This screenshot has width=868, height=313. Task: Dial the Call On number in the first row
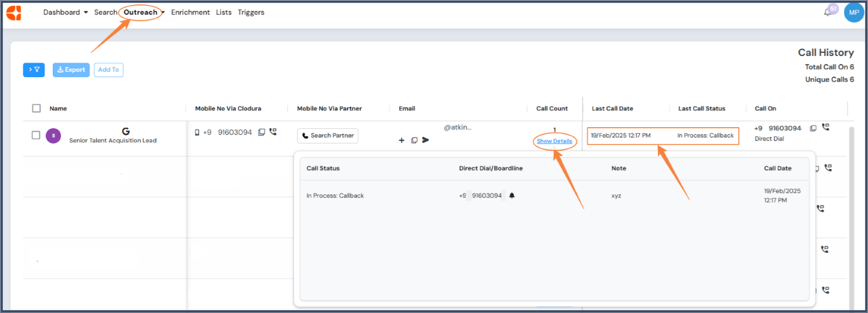(x=825, y=128)
